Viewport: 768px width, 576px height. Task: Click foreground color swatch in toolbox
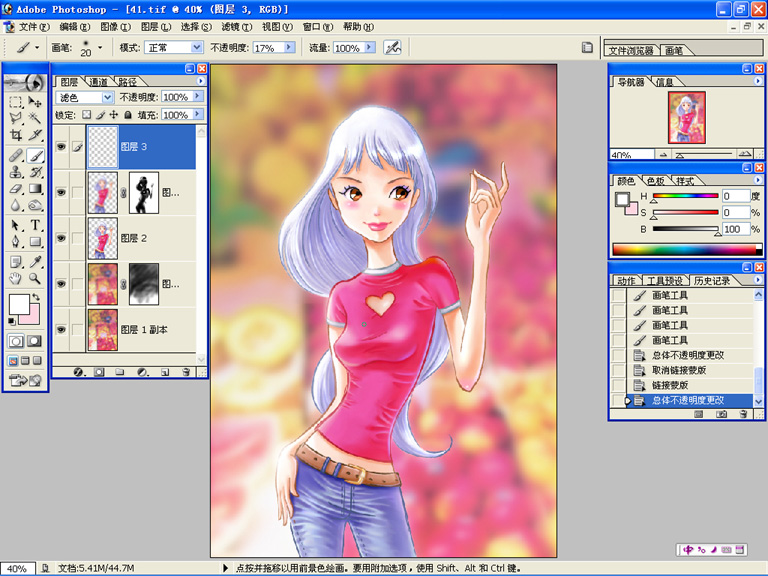pos(19,304)
